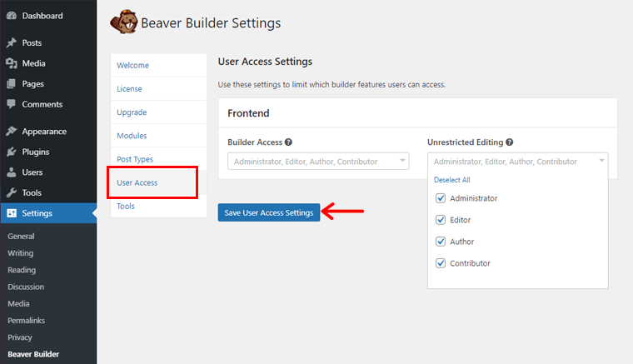Click the Plugins plug icon
Viewport: 633px width, 364px height.
pyautogui.click(x=11, y=152)
